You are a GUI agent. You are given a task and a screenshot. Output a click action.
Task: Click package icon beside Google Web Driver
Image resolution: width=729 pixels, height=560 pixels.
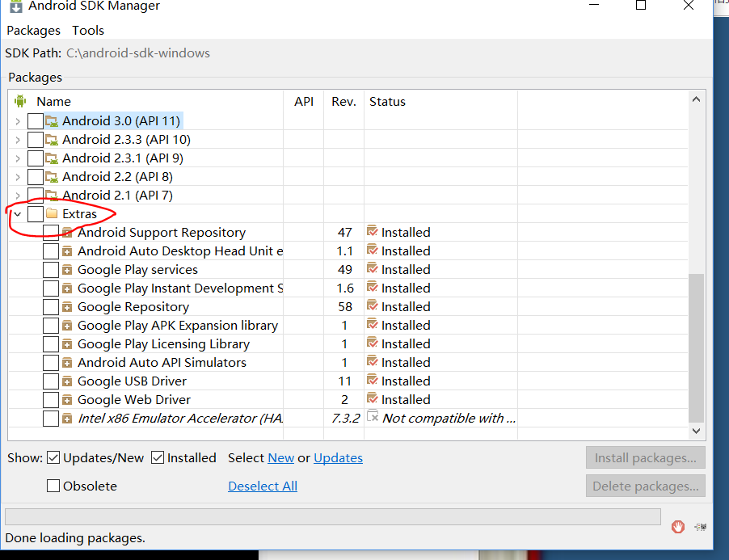(x=67, y=400)
